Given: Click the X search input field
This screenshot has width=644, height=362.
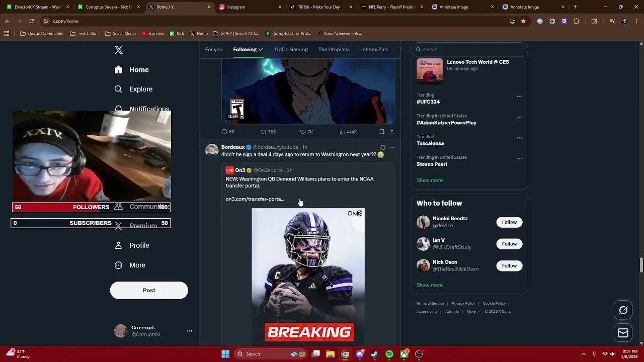Looking at the screenshot, I should coord(469,49).
